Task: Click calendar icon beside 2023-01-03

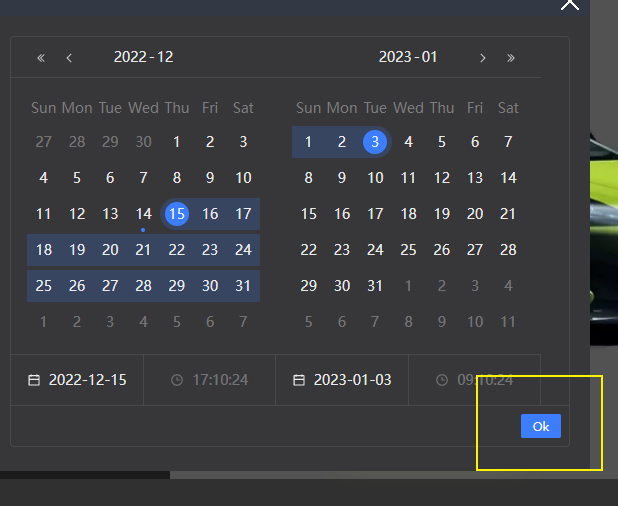Action: (299, 380)
